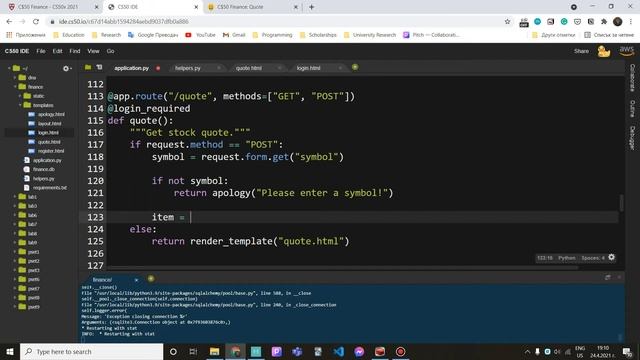Click the folder toggle icon beside the editor tabs
The image size is (640, 360).
coord(88,67)
